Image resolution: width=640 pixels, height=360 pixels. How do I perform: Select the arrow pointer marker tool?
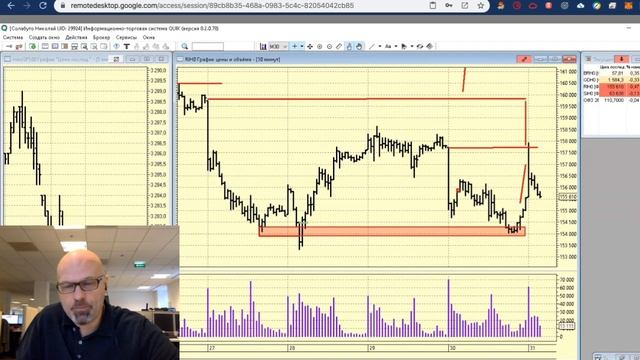[404, 46]
